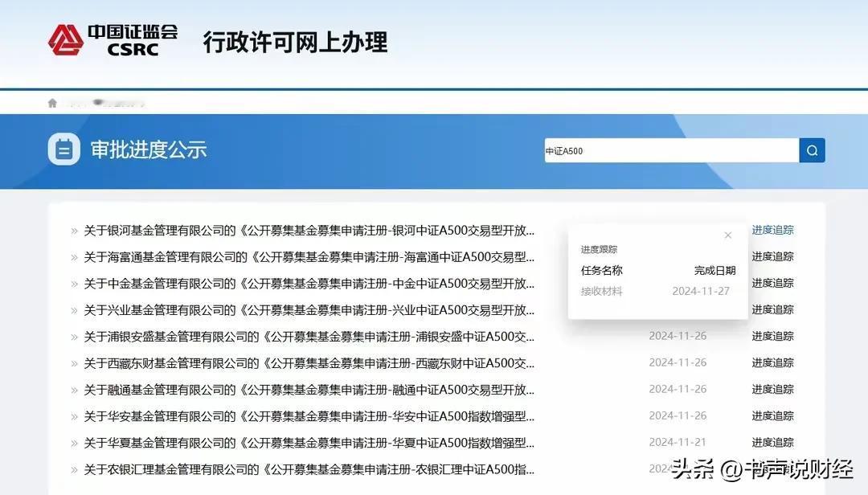The height and width of the screenshot is (495, 868).
Task: Click 进度追踪 for 银河基金 row
Action: pos(773,230)
